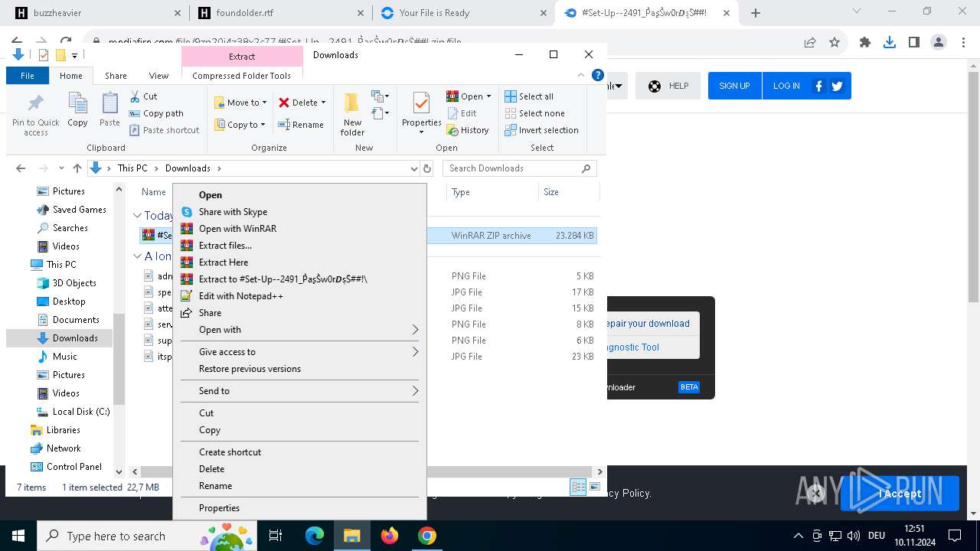Choose Extract files... in context menu
The image size is (980, 551).
[299, 246]
